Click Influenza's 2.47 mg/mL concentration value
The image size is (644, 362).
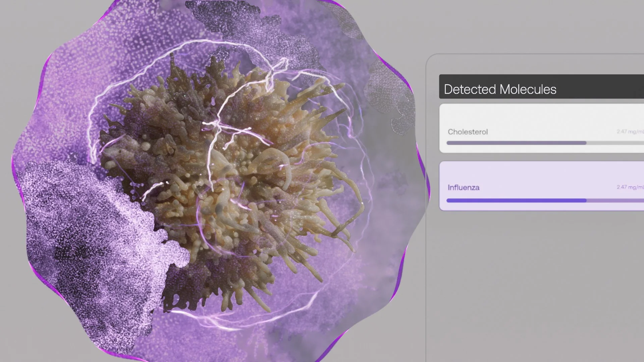click(x=630, y=187)
